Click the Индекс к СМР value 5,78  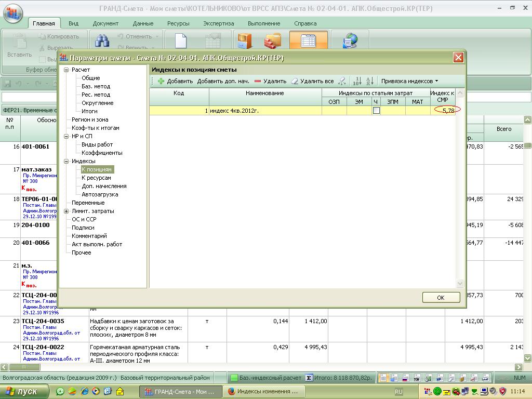(448, 111)
